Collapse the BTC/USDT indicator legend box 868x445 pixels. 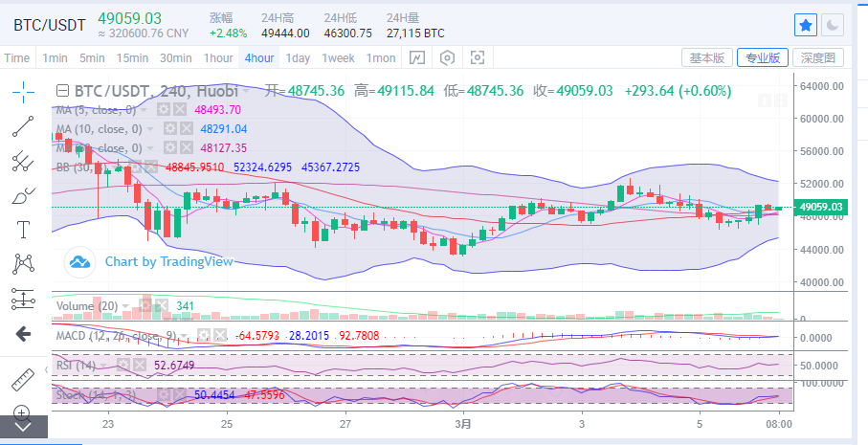click(x=63, y=91)
